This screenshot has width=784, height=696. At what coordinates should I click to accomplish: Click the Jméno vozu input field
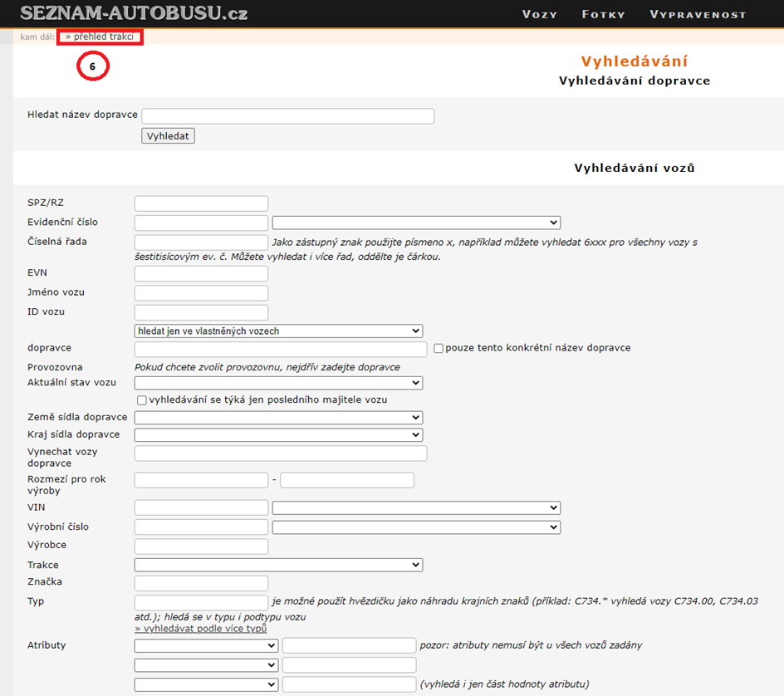click(x=201, y=293)
